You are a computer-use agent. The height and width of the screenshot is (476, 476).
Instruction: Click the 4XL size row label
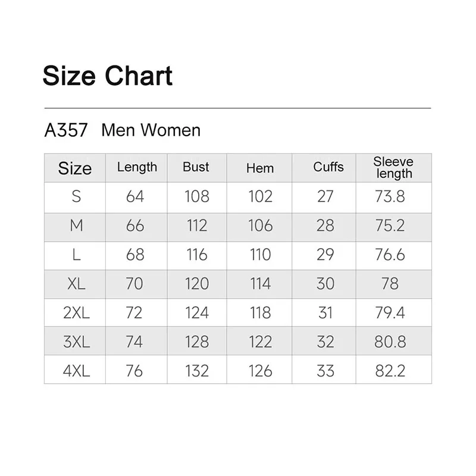click(x=76, y=371)
